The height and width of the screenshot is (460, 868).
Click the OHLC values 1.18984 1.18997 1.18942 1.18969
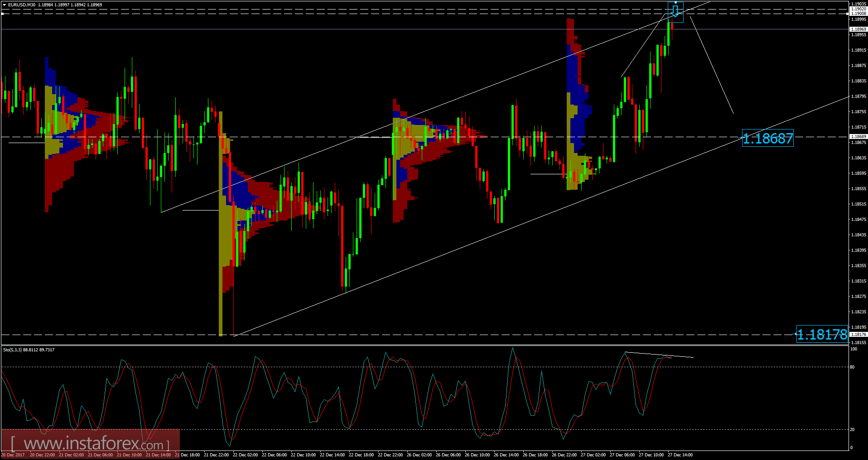tap(70, 5)
